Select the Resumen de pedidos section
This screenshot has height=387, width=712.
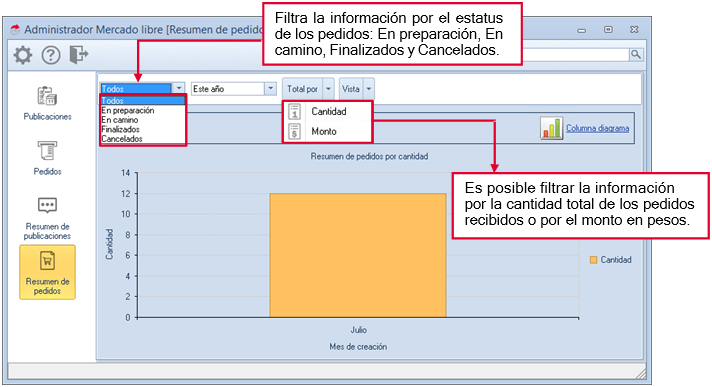47,273
